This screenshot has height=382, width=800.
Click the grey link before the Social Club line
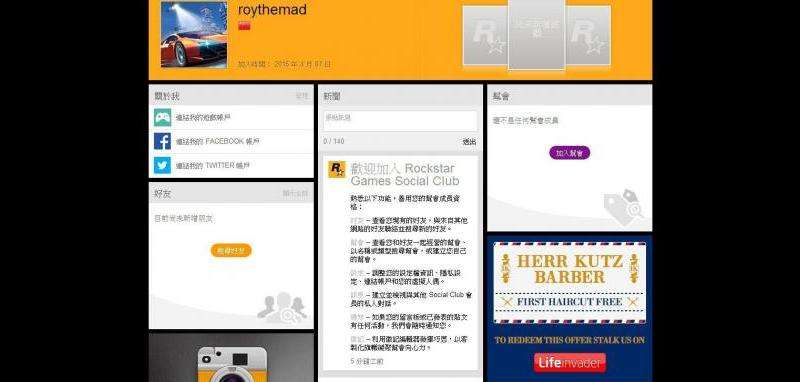click(x=356, y=295)
